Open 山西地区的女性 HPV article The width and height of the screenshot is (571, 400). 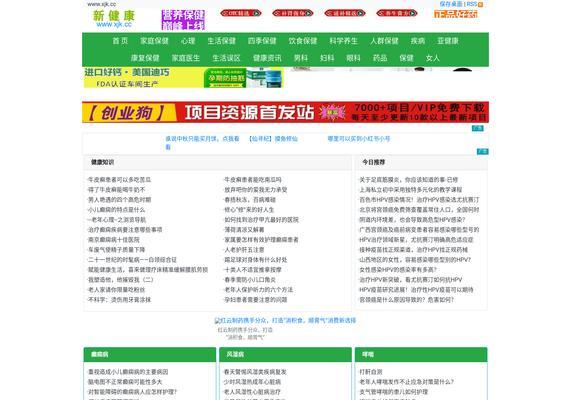(x=415, y=260)
